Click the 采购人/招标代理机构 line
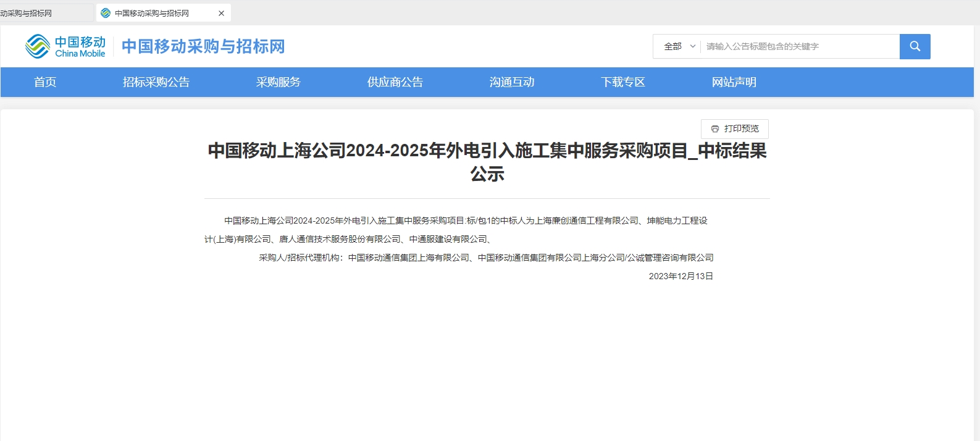The width and height of the screenshot is (980, 441). pyautogui.click(x=486, y=258)
